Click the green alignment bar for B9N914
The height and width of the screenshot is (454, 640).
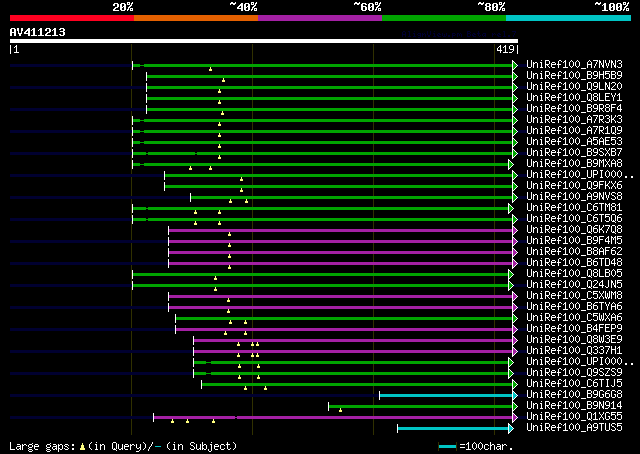[421, 407]
